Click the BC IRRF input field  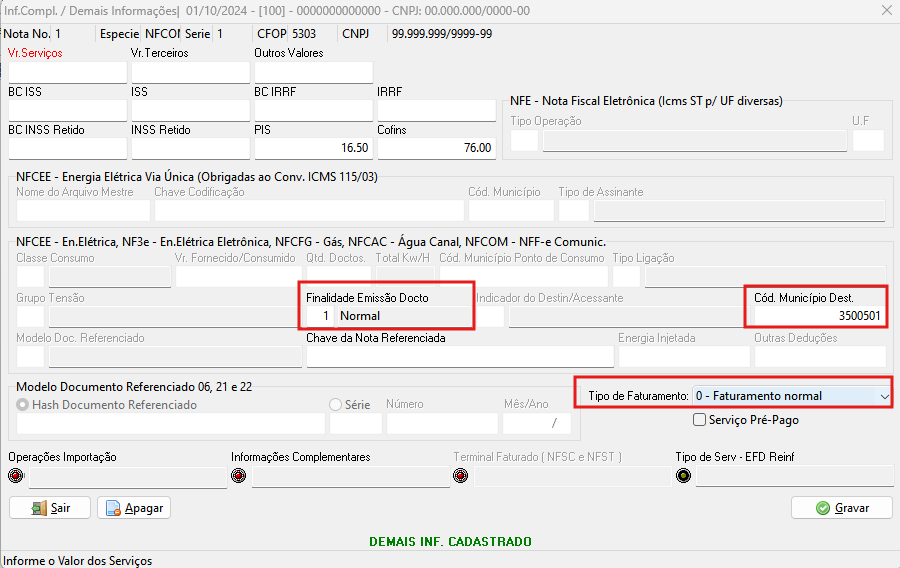coord(313,111)
